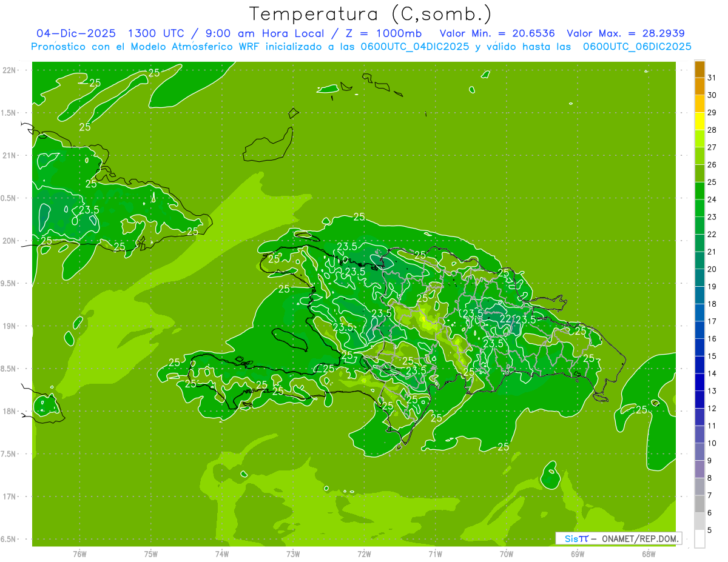The image size is (728, 562).
Task: Click the '74W' longitude axis label
Action: coord(222,554)
